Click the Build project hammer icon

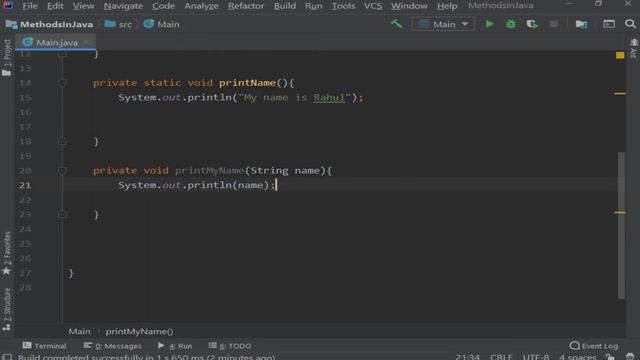tap(396, 24)
